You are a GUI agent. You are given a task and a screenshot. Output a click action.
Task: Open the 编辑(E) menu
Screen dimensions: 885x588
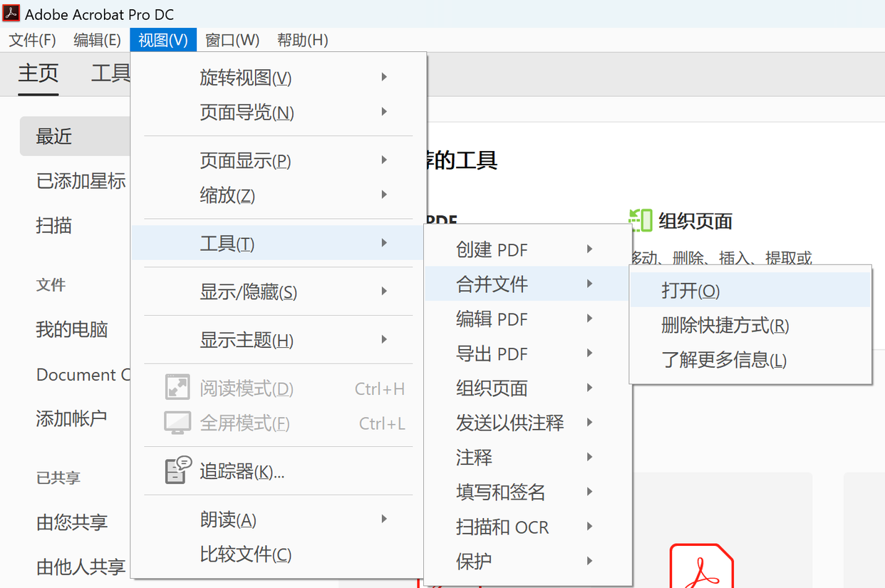click(98, 40)
